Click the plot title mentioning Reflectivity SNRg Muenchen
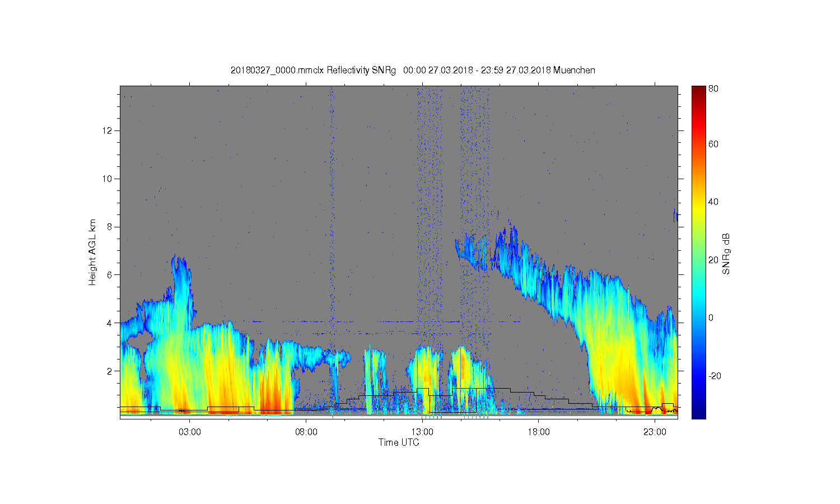The image size is (840, 504). point(413,71)
